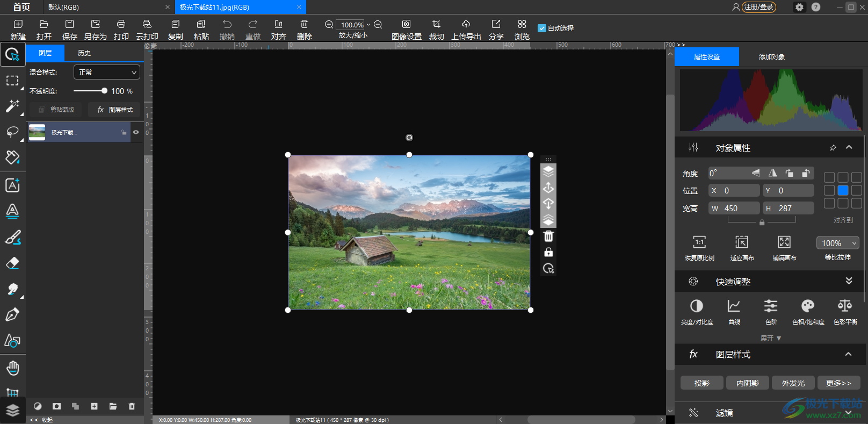The width and height of the screenshot is (868, 424).
Task: Click the 内阴影 inner shadow button
Action: [748, 383]
